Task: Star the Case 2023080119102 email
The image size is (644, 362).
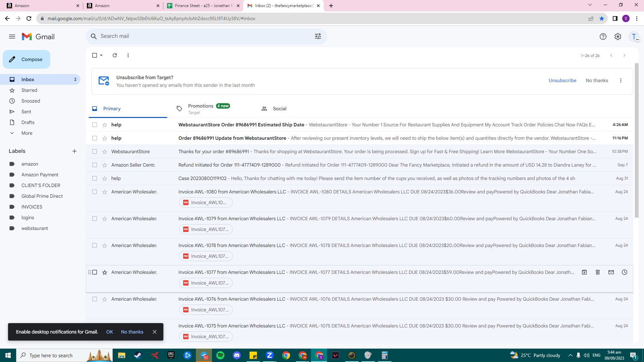Action: (x=105, y=178)
